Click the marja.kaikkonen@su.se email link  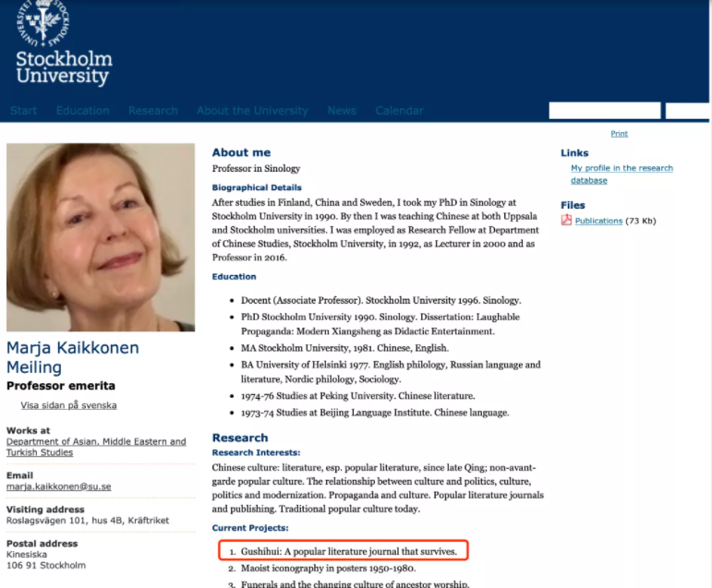click(x=58, y=486)
